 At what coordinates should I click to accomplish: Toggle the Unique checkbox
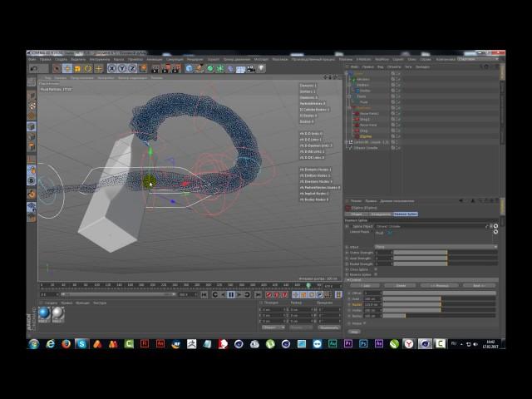point(365,323)
